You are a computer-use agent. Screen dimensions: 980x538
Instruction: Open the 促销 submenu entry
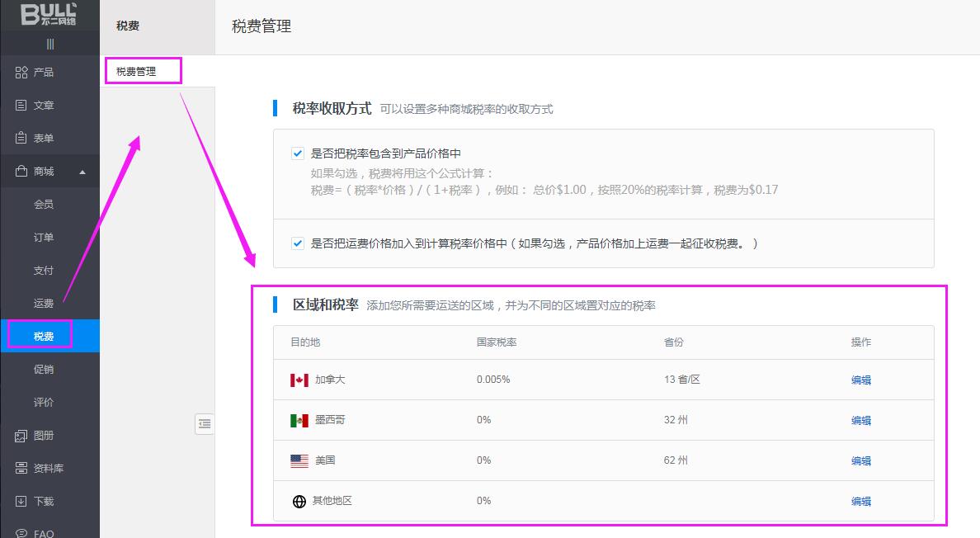44,370
